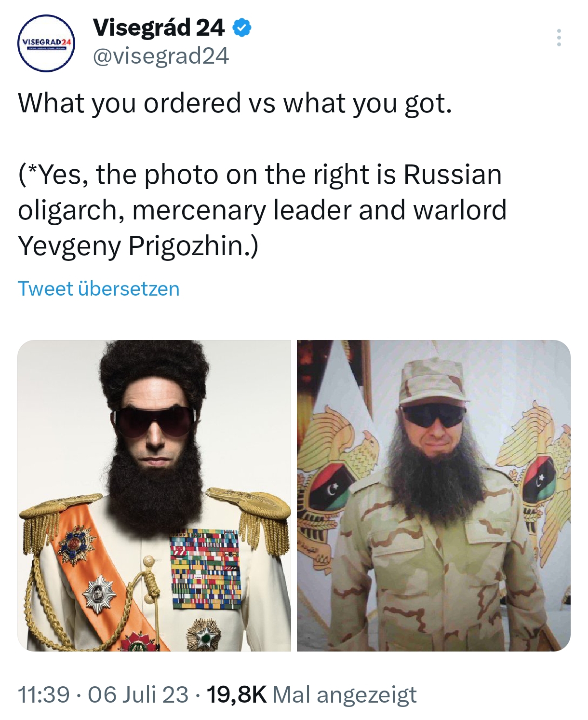
Task: Click the text 'mercenary leader and warlord'
Action: coord(319,210)
